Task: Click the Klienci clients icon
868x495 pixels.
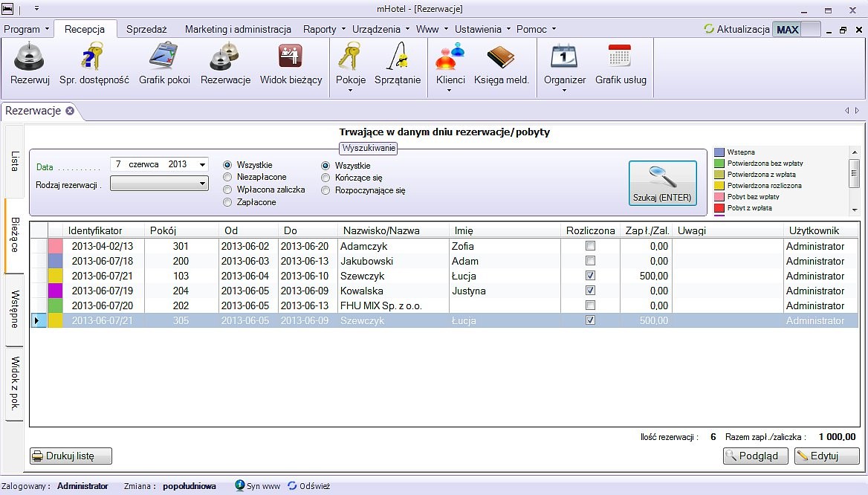Action: coord(450,57)
